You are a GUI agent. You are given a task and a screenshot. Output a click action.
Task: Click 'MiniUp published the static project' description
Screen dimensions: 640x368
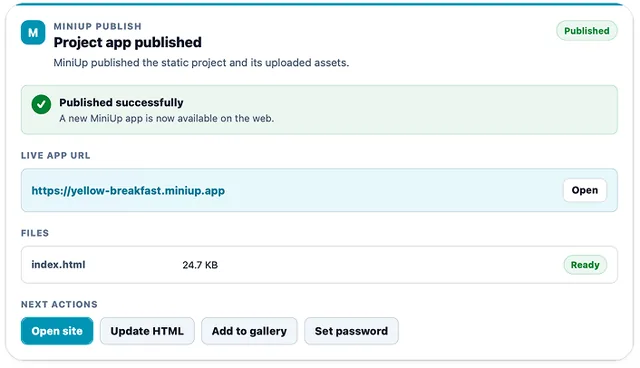click(x=201, y=63)
